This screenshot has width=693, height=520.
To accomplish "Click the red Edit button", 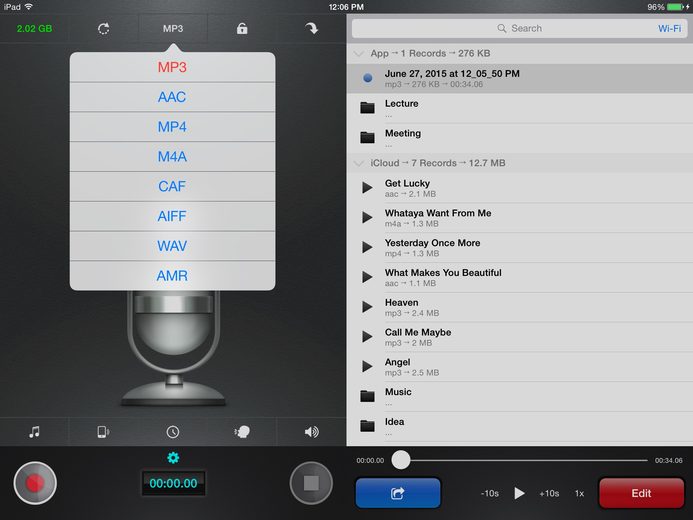I will pyautogui.click(x=641, y=493).
